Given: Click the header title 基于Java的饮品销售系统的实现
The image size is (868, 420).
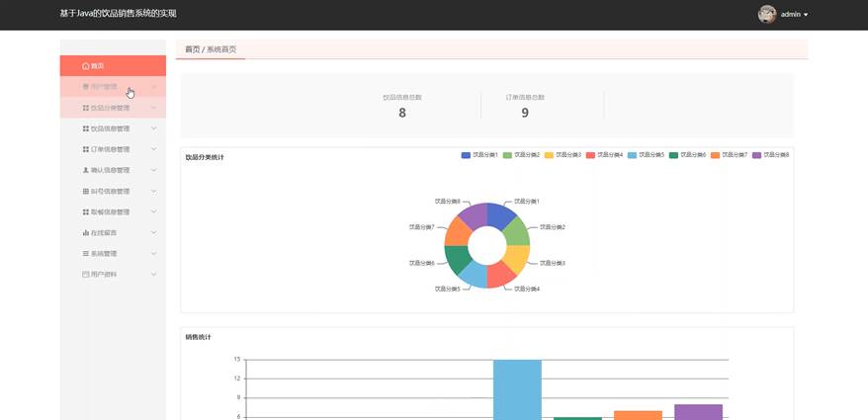Looking at the screenshot, I should pyautogui.click(x=118, y=13).
